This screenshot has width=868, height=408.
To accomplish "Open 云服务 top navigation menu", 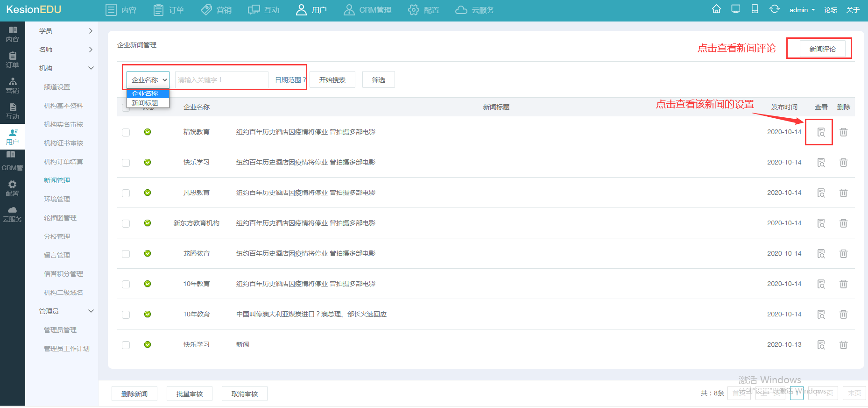I will [474, 10].
